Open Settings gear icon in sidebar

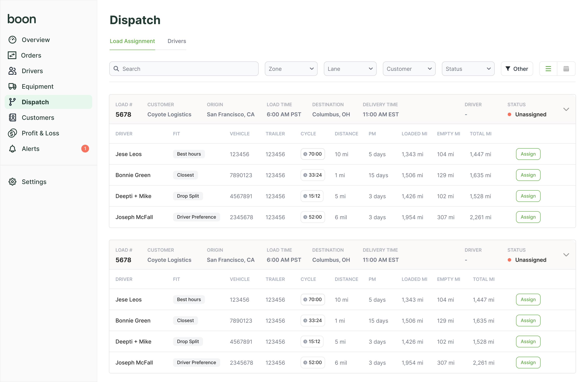12,182
